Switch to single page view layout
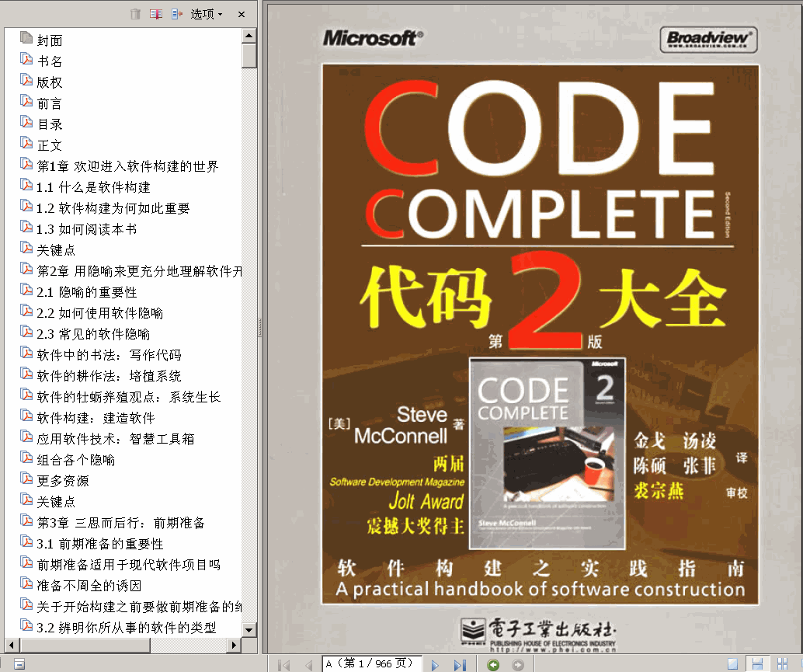This screenshot has height=672, width=803. 733,664
